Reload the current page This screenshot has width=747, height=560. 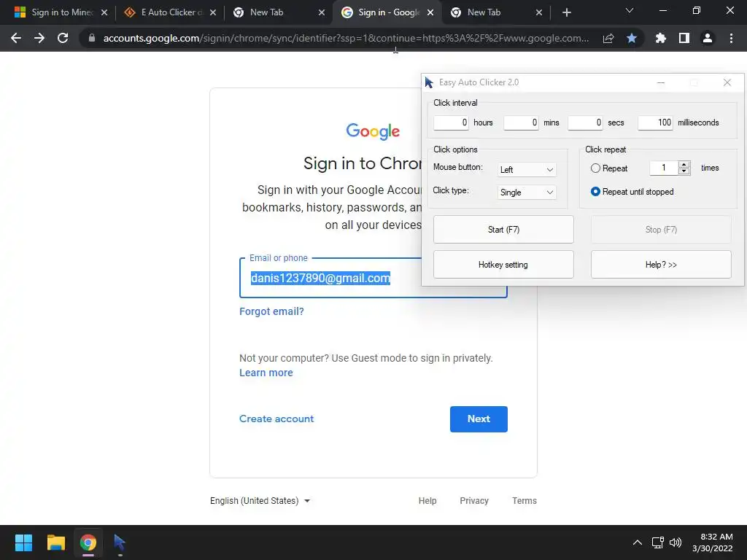(x=63, y=38)
